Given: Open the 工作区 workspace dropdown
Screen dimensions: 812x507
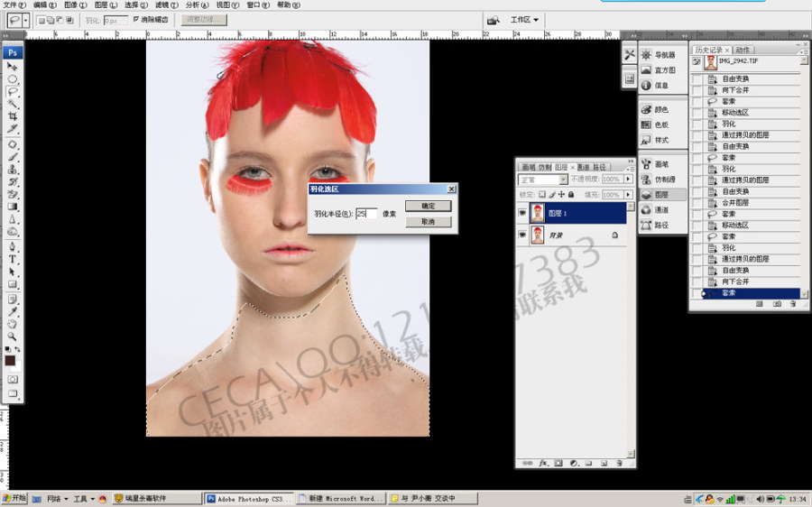Looking at the screenshot, I should tap(524, 20).
